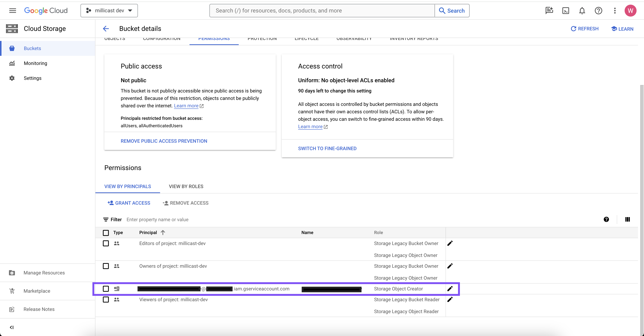Viewport: 644px width, 336px height.
Task: Edit the Storage Object Creator principal
Action: coord(450,289)
